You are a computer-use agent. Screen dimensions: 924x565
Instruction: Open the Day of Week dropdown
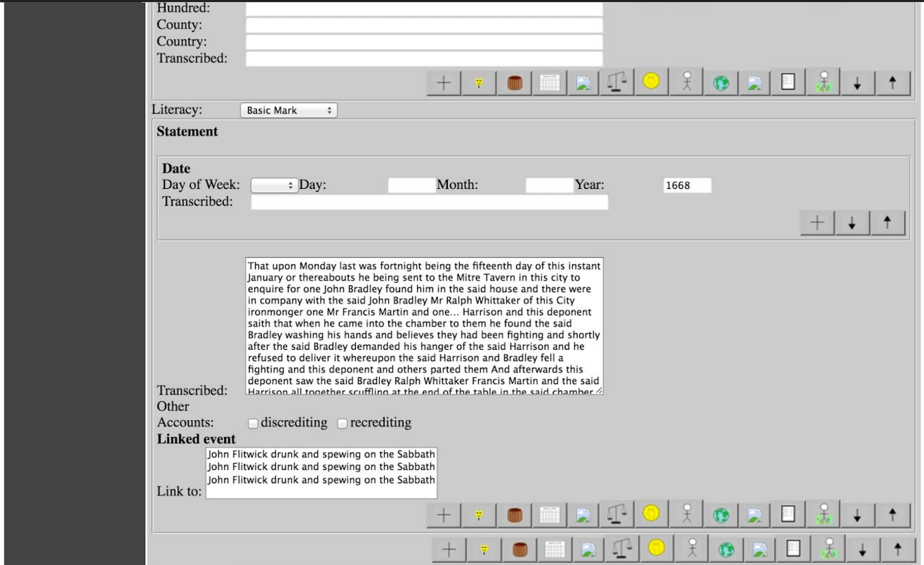(x=274, y=186)
